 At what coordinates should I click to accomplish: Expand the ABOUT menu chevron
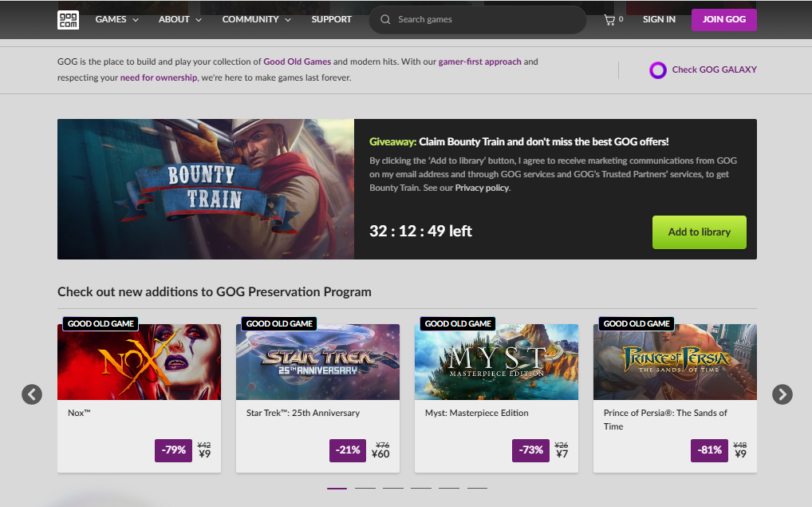[199, 20]
